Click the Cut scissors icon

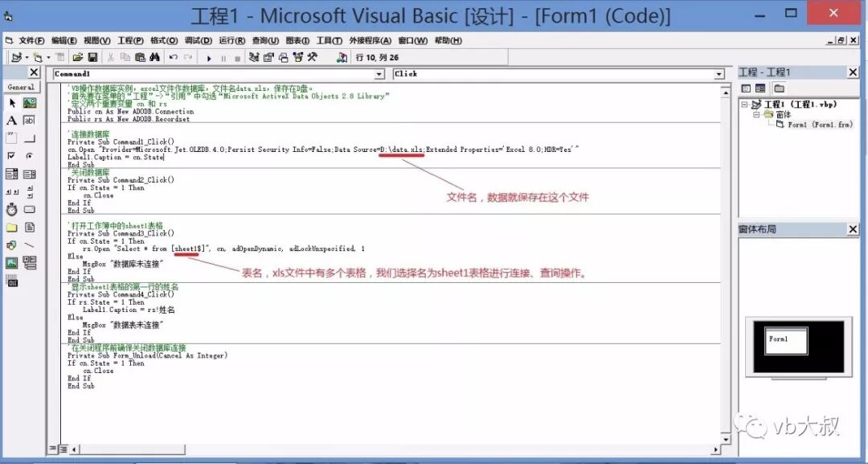click(111, 57)
